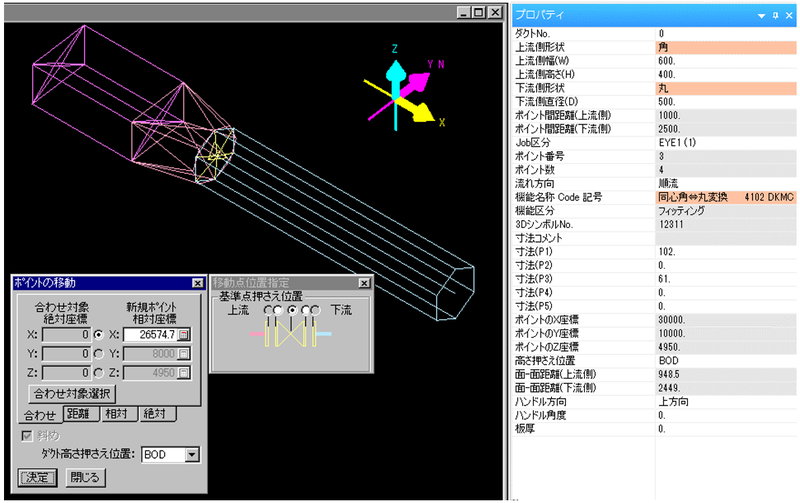Toggle the 斜め checkbox
This screenshot has width=800, height=503.
tap(27, 433)
